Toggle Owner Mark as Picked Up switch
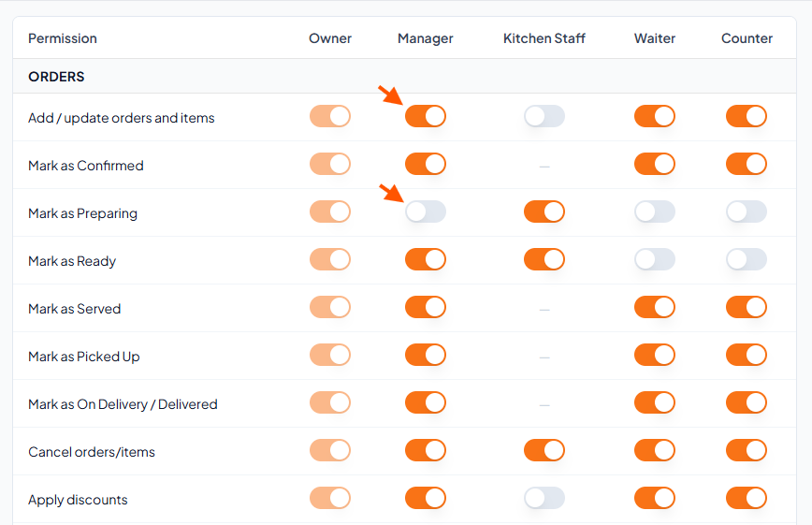The image size is (812, 525). click(330, 355)
